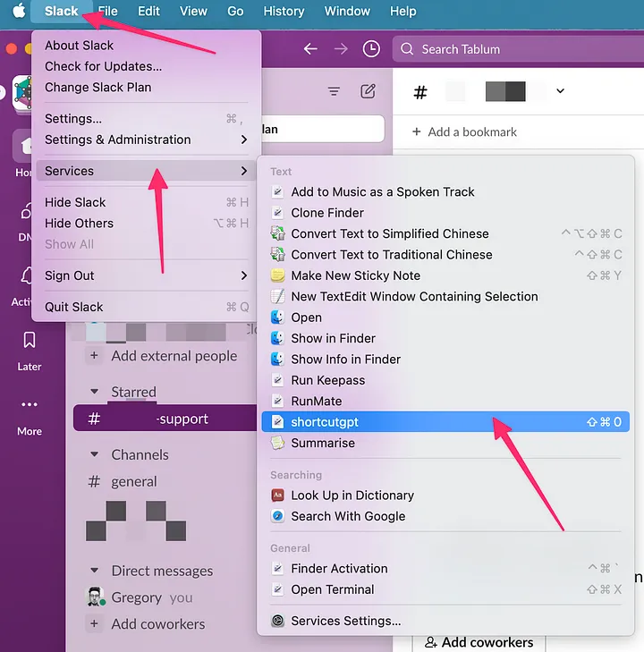Click the filter icon in sidebar header

[334, 91]
